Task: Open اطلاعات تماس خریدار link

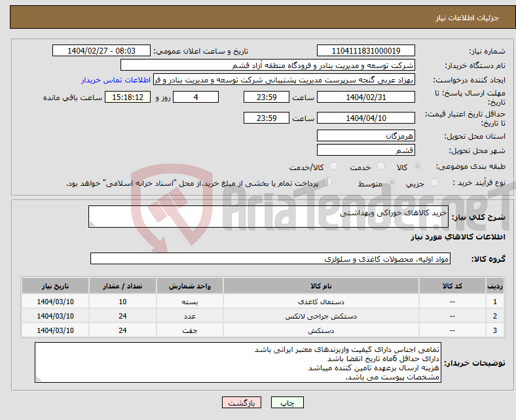Action: 116,80
